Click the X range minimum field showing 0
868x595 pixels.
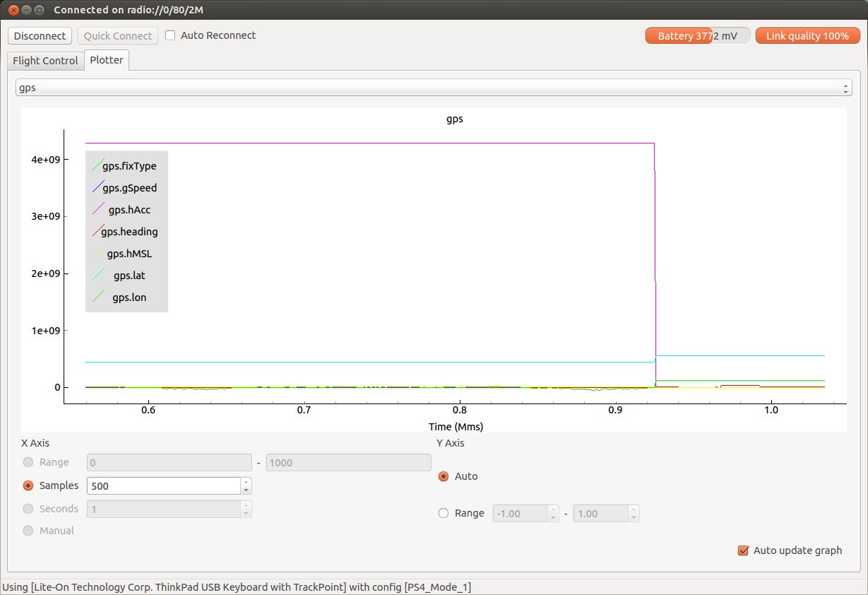point(169,463)
